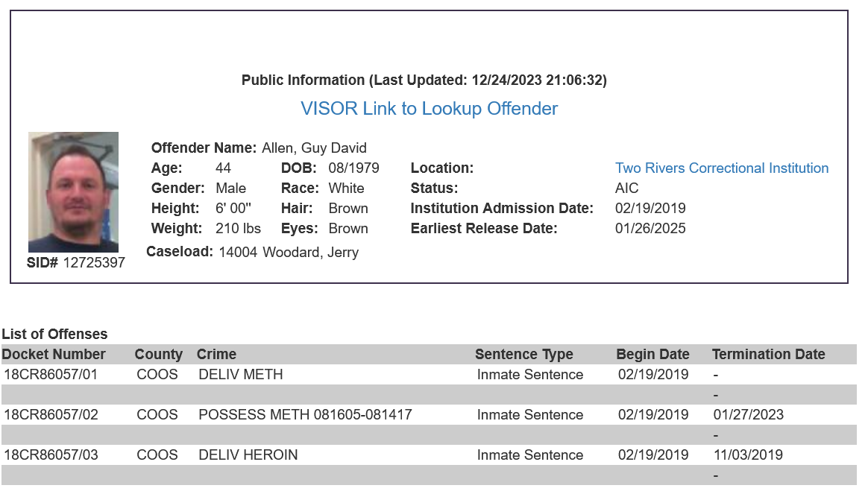The height and width of the screenshot is (494, 868).
Task: Click the List of Offenses heading
Action: click(54, 334)
